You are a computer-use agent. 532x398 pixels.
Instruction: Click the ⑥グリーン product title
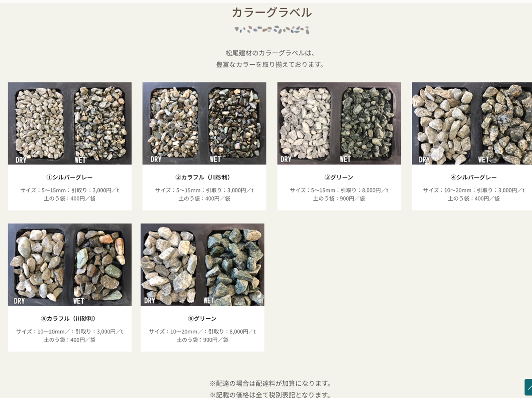pyautogui.click(x=203, y=319)
